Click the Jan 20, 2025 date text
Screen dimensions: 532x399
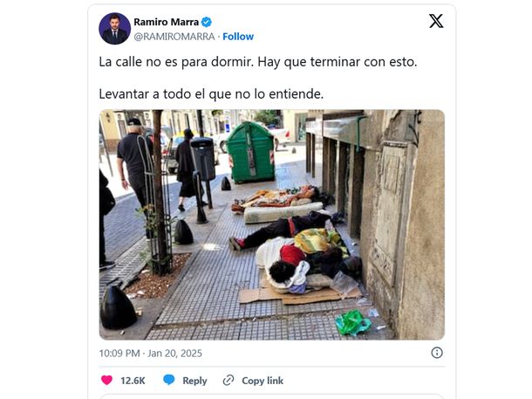pyautogui.click(x=174, y=353)
